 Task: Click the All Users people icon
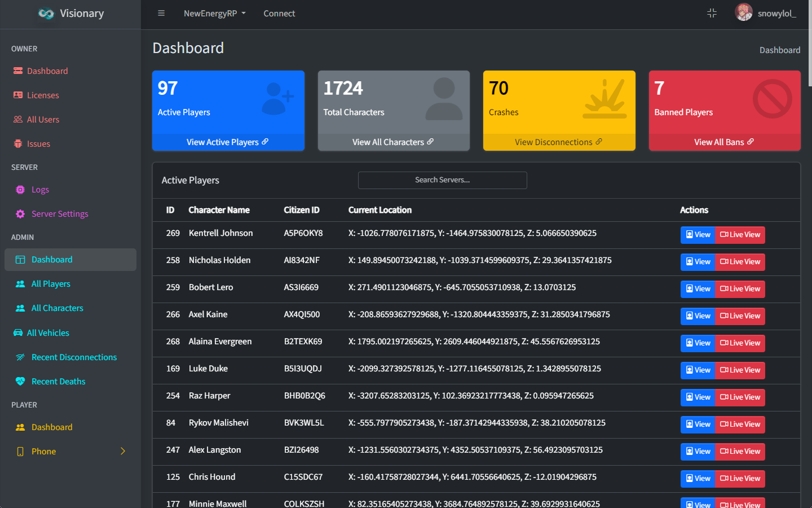coord(18,120)
